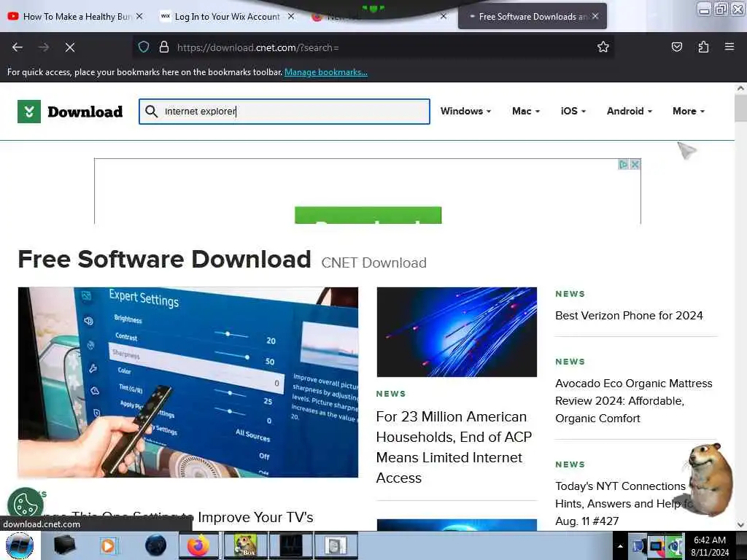Open the media player taskbar icon
This screenshot has height=560, width=747.
[108, 545]
